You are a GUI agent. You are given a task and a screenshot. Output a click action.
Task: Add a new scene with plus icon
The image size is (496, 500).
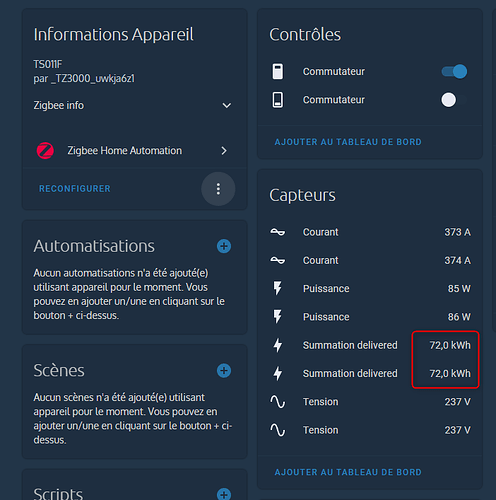pos(224,371)
